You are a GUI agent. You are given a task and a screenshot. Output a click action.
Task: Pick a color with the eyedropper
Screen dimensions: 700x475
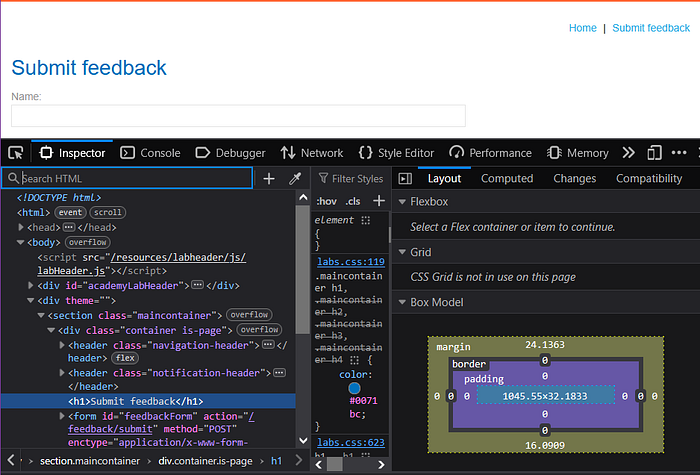point(295,179)
